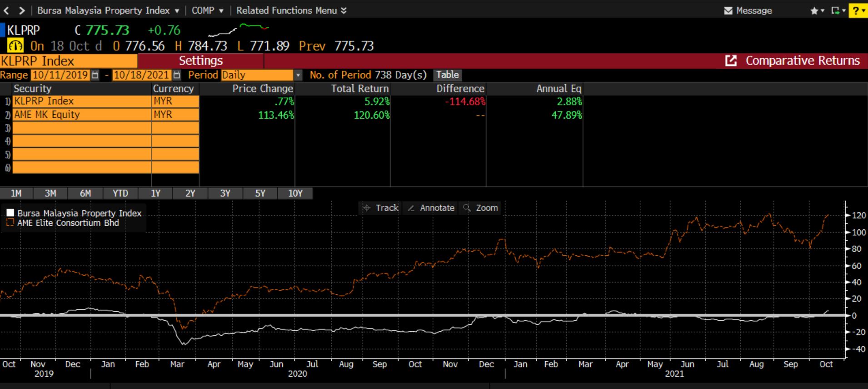Set chart range to 1Y
This screenshot has height=389, width=868.
[155, 193]
